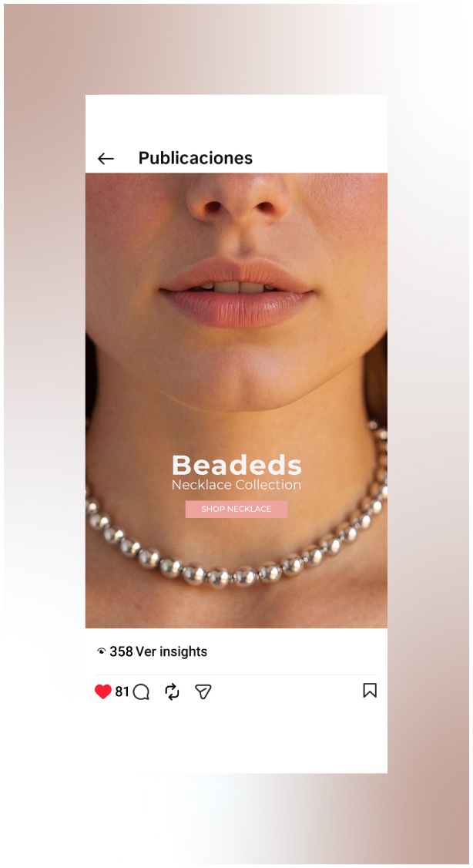
Task: Click the eye views icon
Action: click(x=101, y=651)
